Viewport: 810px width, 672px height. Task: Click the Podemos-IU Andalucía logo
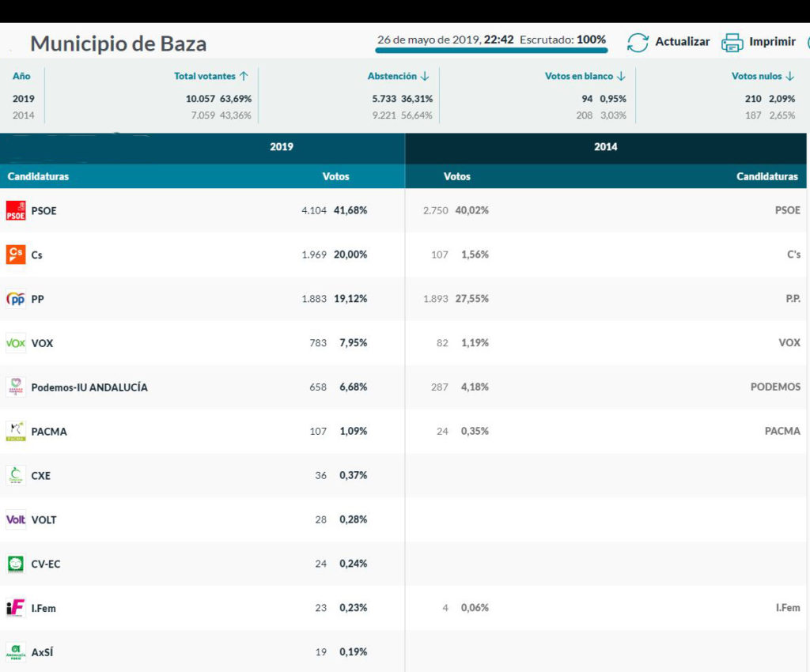tap(16, 387)
